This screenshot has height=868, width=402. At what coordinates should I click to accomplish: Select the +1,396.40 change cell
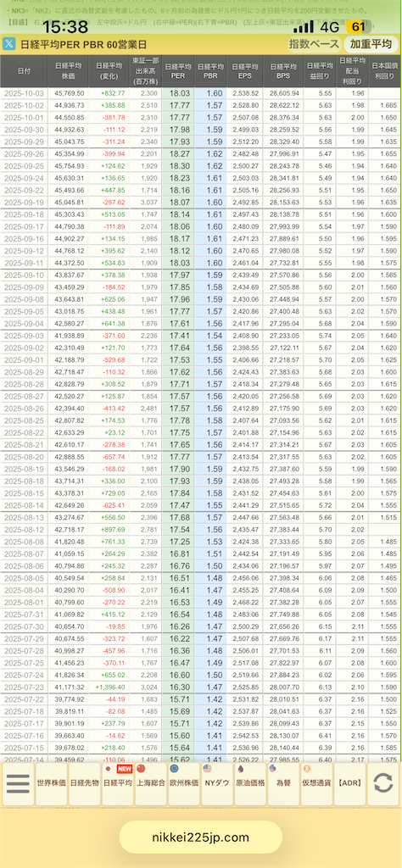point(109,687)
